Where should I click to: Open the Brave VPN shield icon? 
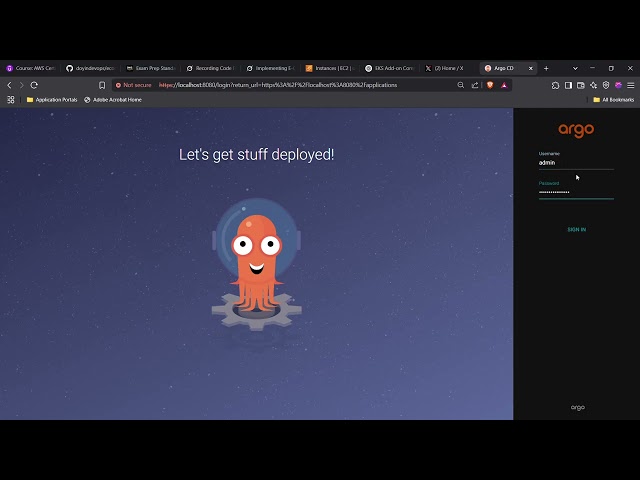click(606, 85)
